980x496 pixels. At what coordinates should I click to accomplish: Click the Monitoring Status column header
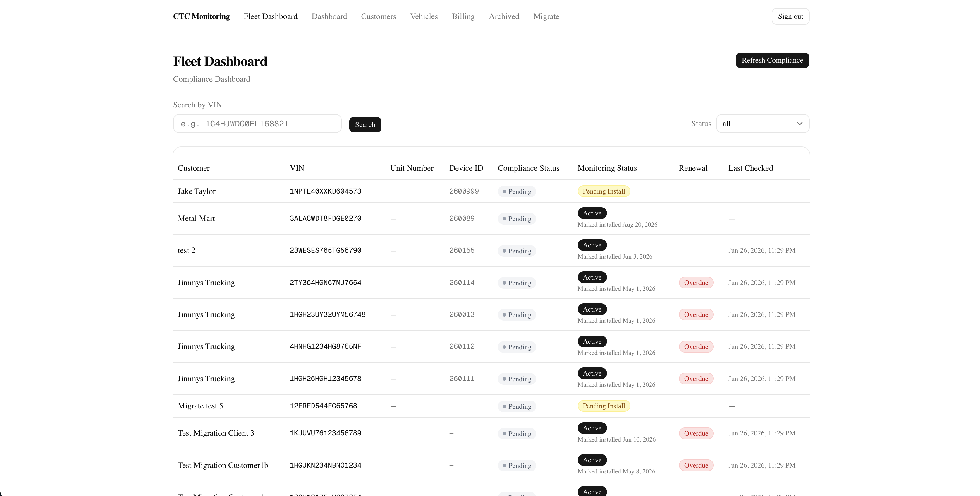point(607,168)
